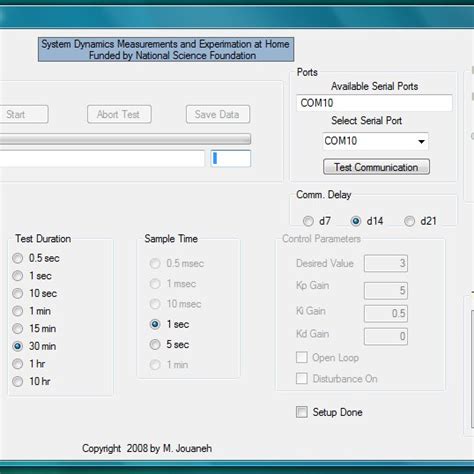Image resolution: width=474 pixels, height=474 pixels.
Task: Toggle the Open Loop checkbox
Action: click(302, 357)
